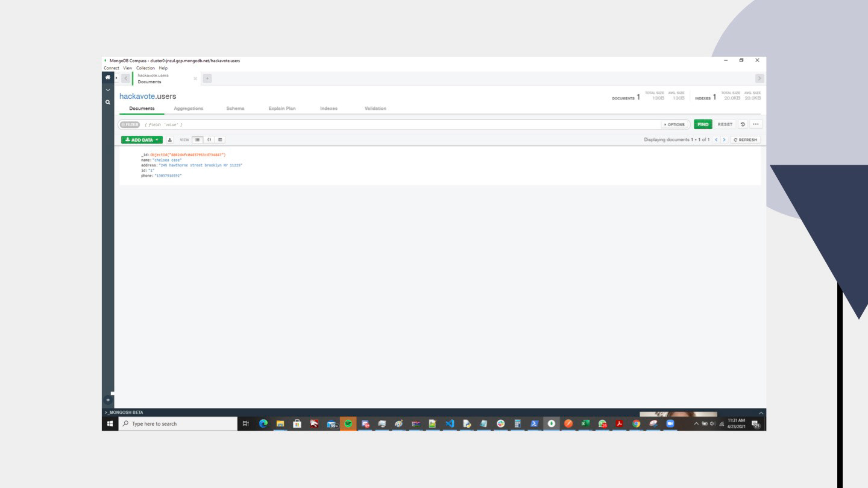Open PowerShell from the taskbar

(534, 423)
